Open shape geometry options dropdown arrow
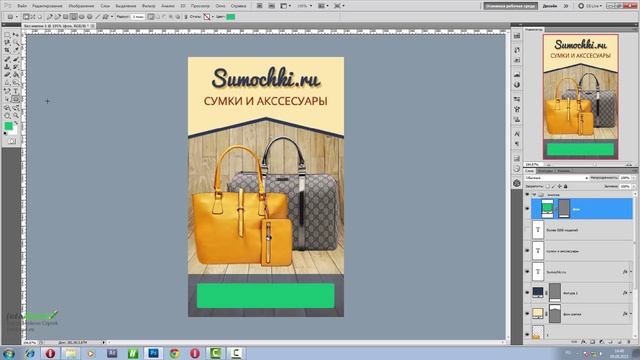Image resolution: width=640 pixels, height=360 pixels. pos(112,17)
